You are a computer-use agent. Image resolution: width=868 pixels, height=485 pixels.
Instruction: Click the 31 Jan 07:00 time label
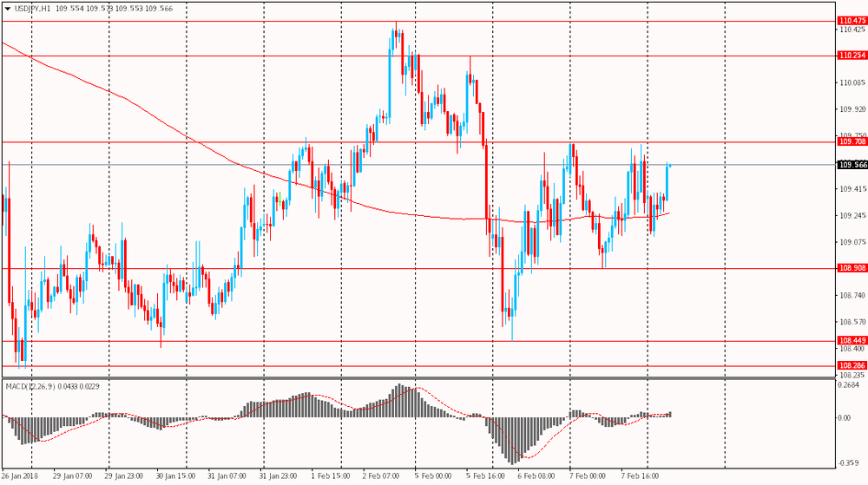click(227, 475)
